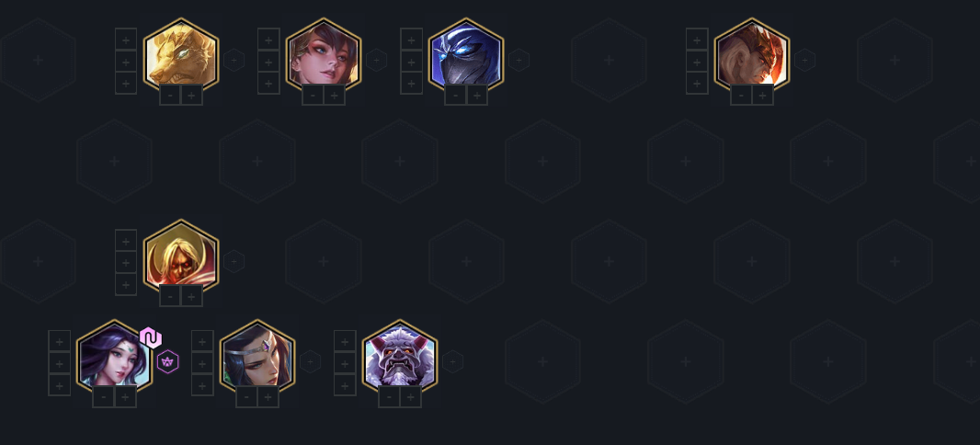Increase star level of the mohawk fighter champion
The height and width of the screenshot is (445, 980).
[762, 95]
